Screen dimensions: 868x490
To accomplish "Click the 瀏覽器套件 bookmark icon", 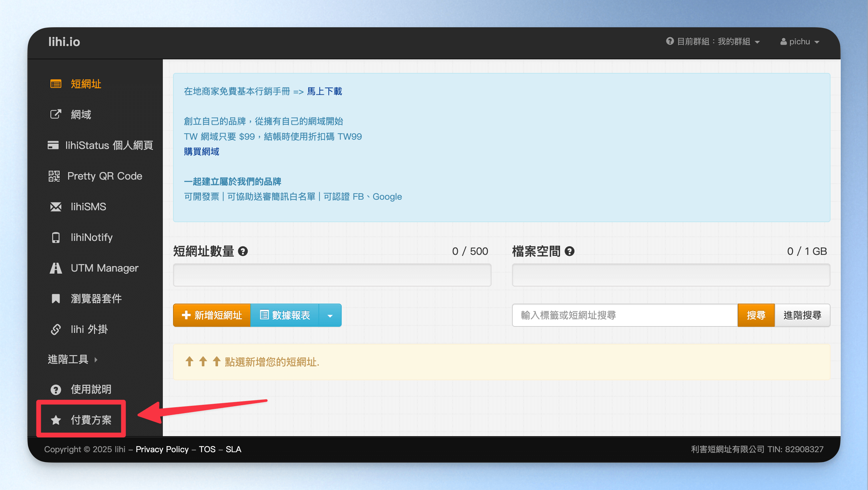I will click(56, 299).
